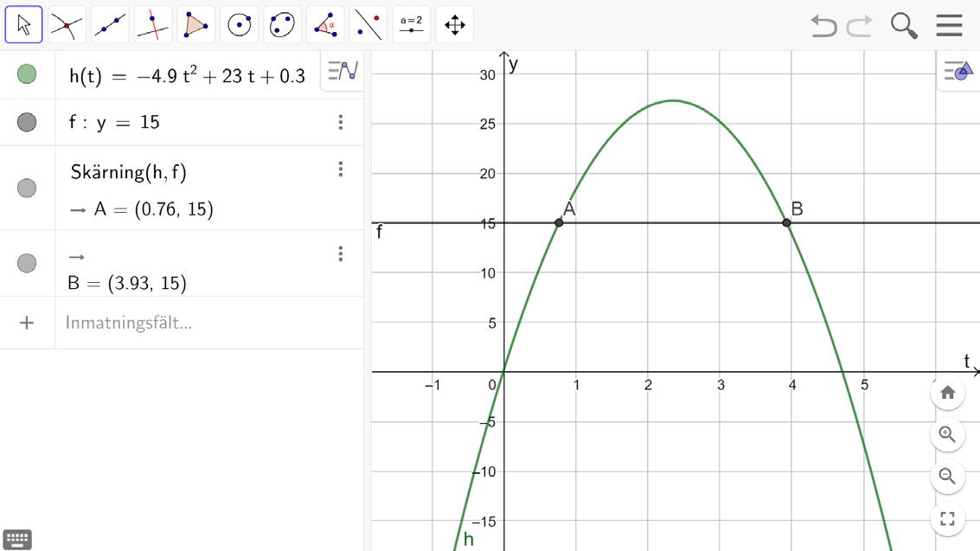Activate Move Graphics View tool
Viewport: 980px width, 551px height.
455,25
